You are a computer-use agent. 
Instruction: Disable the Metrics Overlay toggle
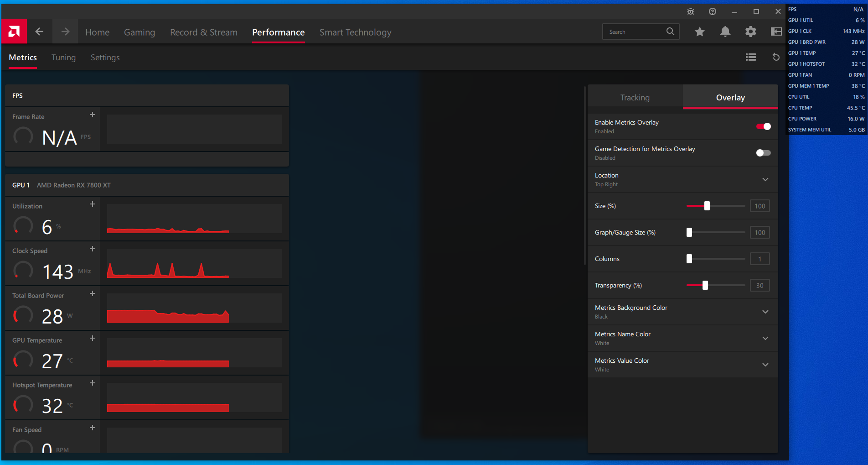click(764, 126)
